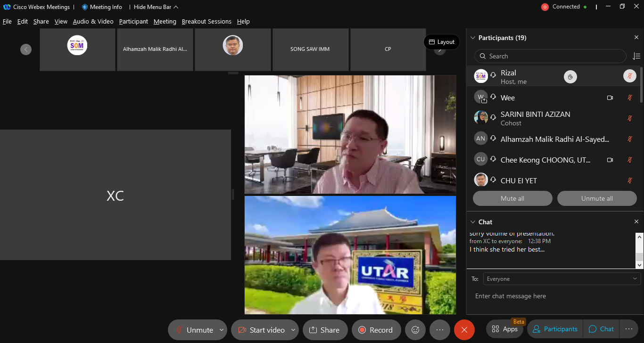Click the red leave meeting button
This screenshot has width=644, height=343.
click(464, 330)
